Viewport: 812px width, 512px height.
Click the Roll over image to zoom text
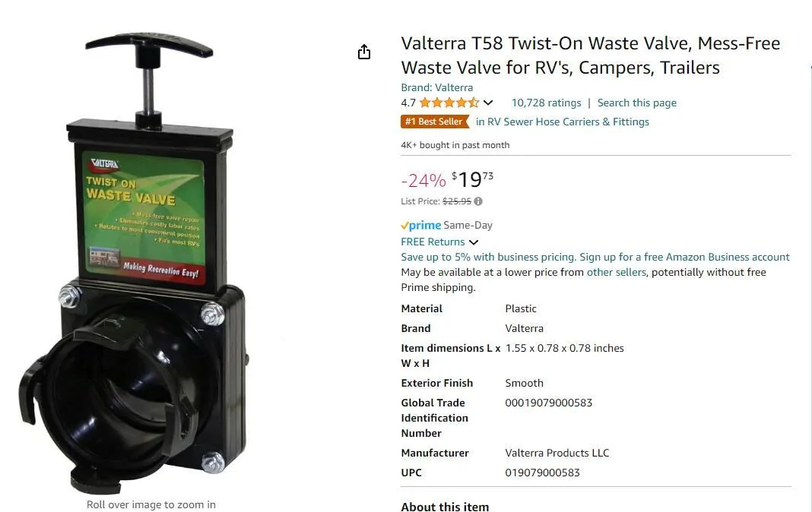point(151,504)
